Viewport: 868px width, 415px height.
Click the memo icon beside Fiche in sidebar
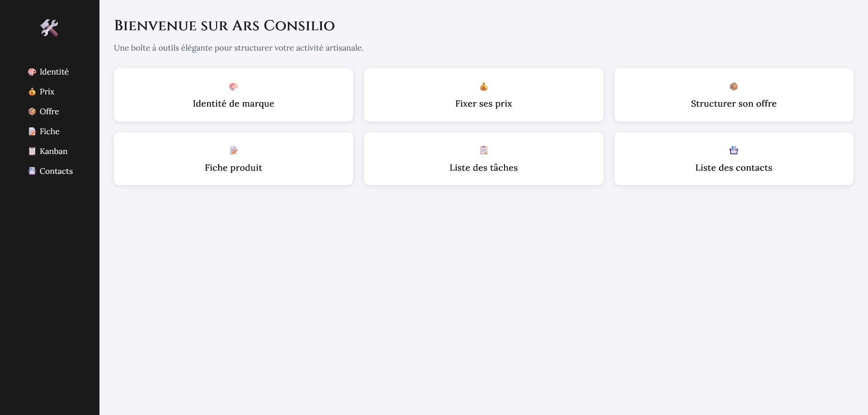pos(32,131)
